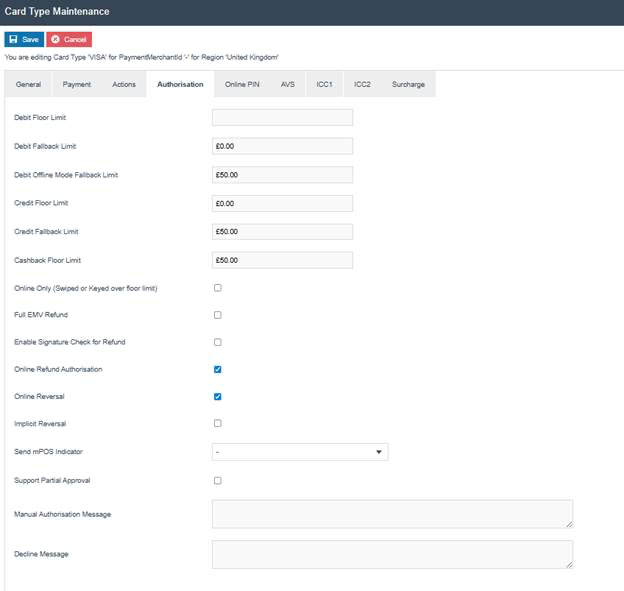Click the 'Card Type Maintenance' title

coord(57,12)
